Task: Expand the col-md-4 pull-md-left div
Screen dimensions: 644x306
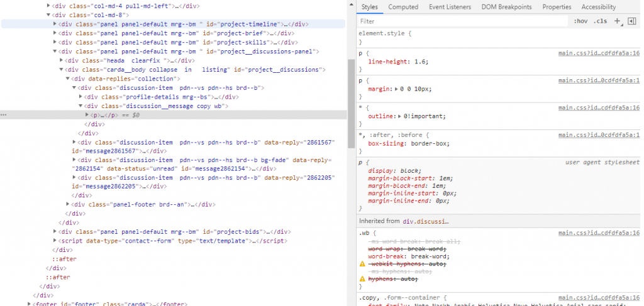Action: (x=48, y=6)
